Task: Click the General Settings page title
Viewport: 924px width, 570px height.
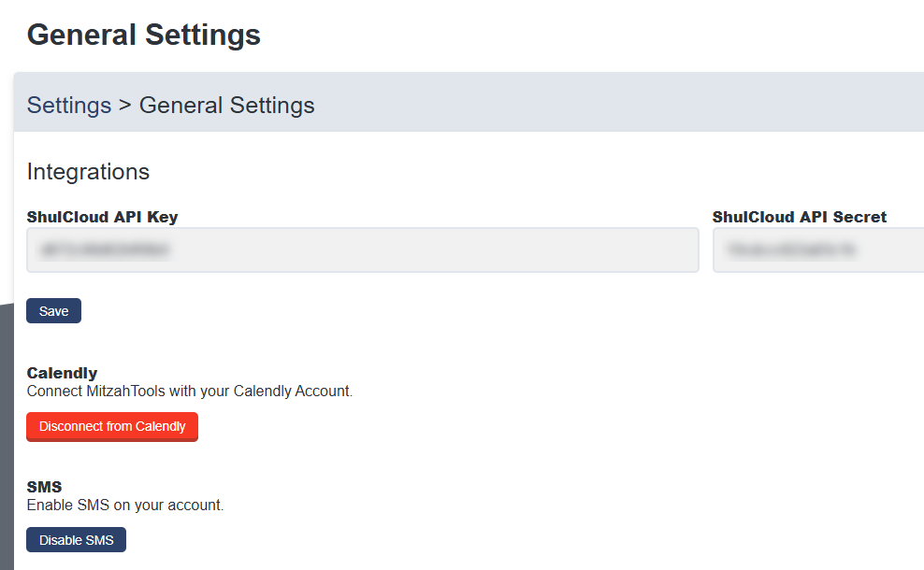Action: 143,35
